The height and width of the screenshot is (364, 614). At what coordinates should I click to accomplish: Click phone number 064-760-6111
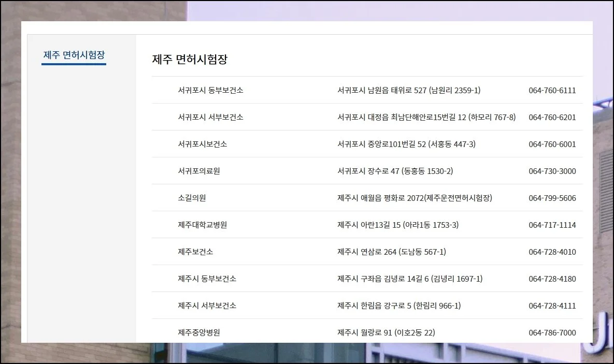552,90
